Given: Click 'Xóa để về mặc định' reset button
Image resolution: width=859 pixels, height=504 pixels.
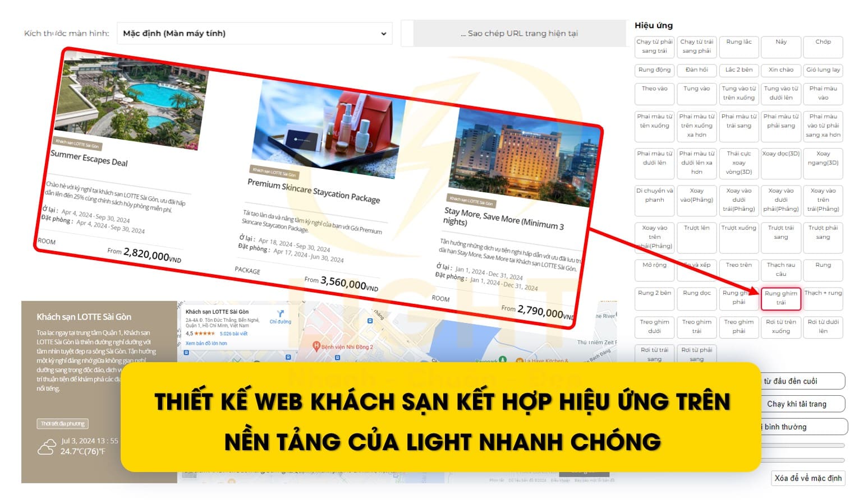Looking at the screenshot, I should point(808,478).
